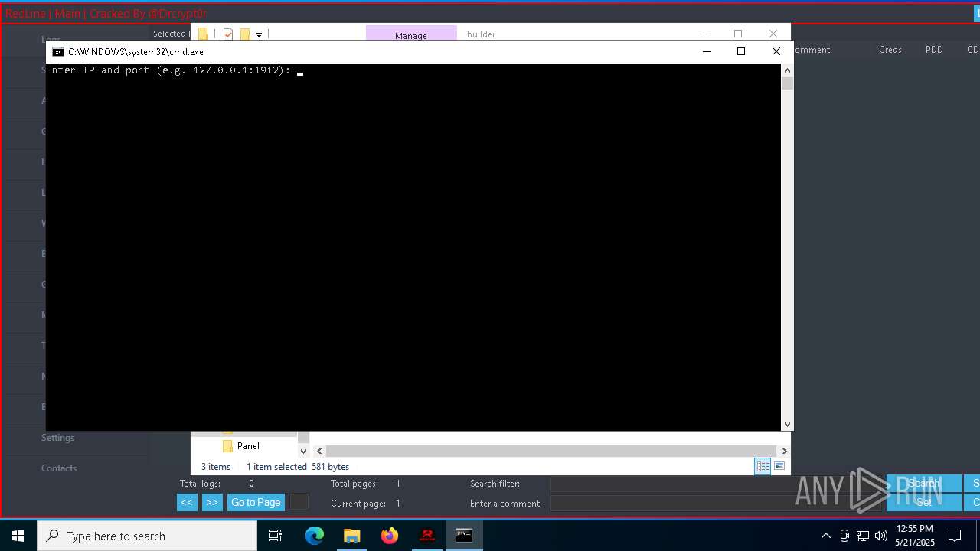Screen dimensions: 980x551
Task: Click the 'Total pages:' label
Action: (354, 484)
